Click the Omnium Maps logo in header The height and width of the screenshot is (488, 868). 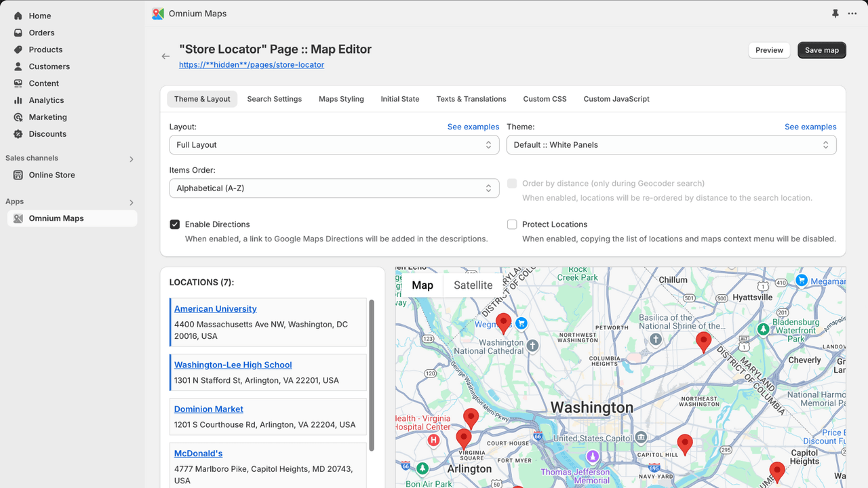coord(158,14)
